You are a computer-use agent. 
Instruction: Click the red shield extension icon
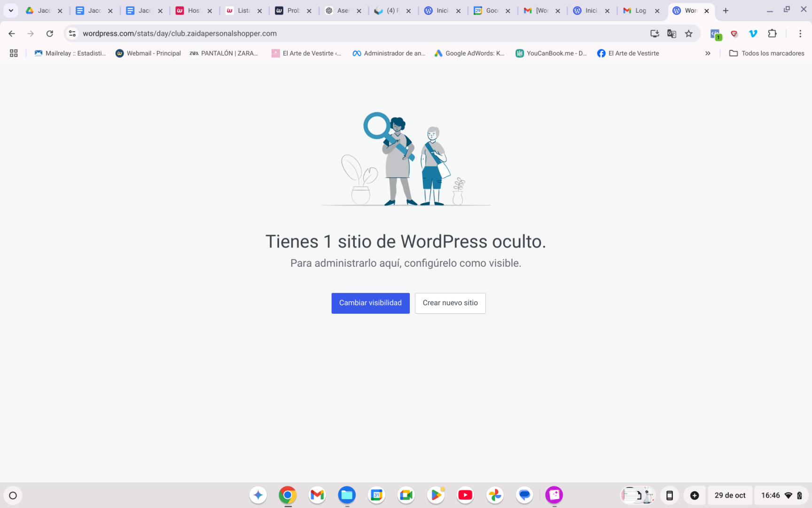click(734, 33)
